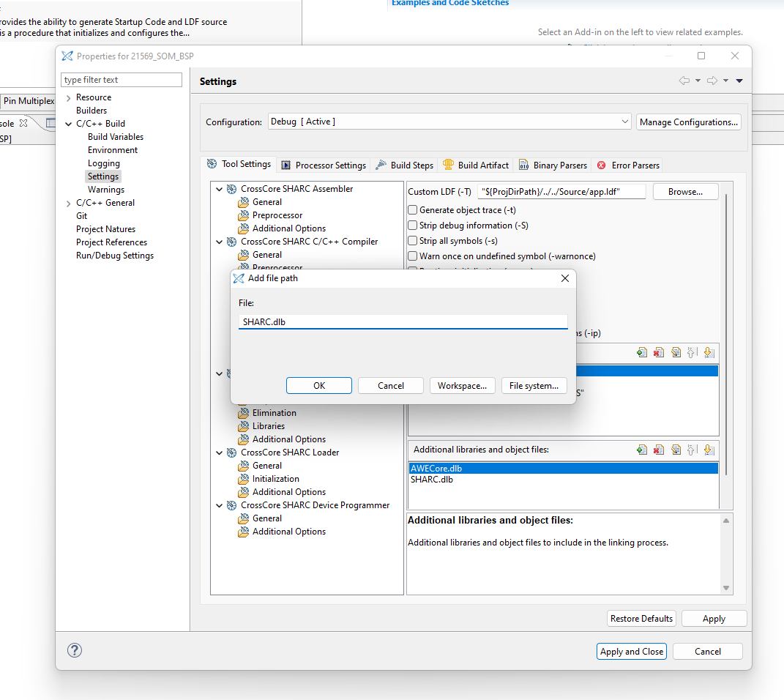Click the Forward arrow in Settings header
The image size is (784, 700).
point(712,81)
